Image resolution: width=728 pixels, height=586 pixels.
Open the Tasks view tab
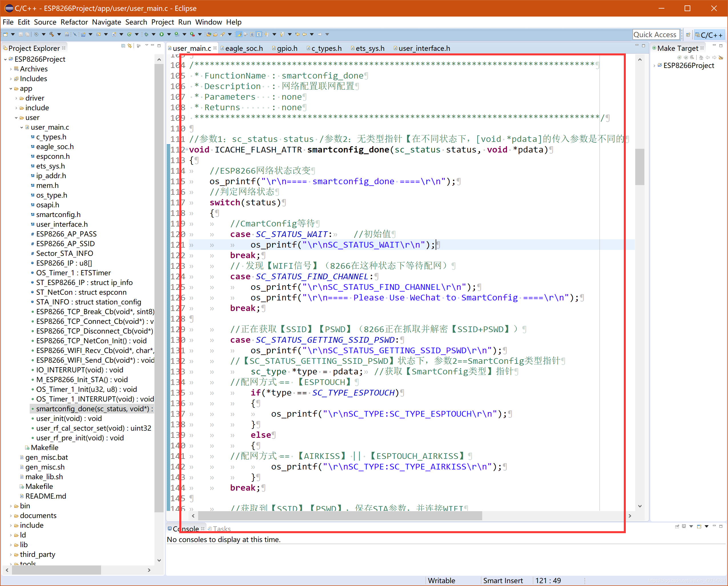pyautogui.click(x=221, y=529)
